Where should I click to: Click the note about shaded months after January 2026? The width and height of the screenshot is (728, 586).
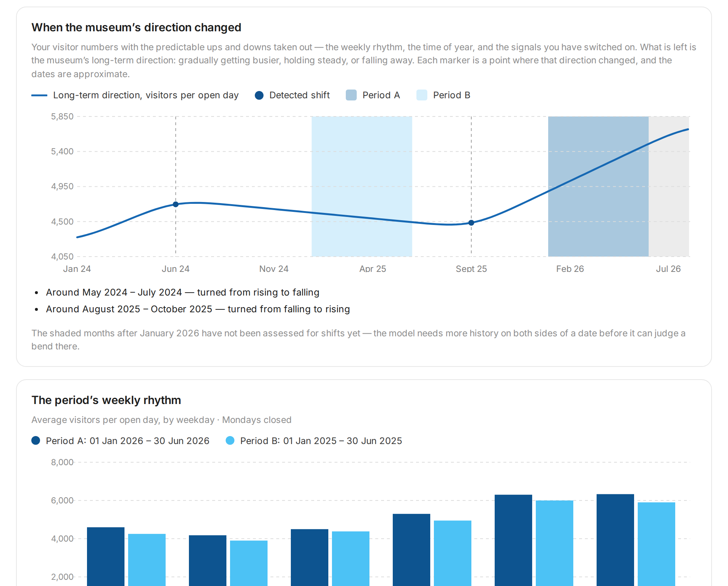(x=359, y=340)
